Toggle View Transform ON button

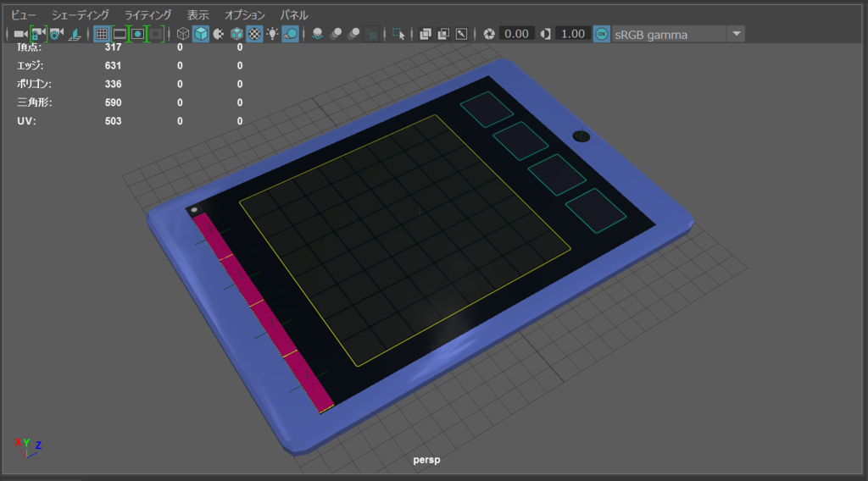pyautogui.click(x=601, y=34)
